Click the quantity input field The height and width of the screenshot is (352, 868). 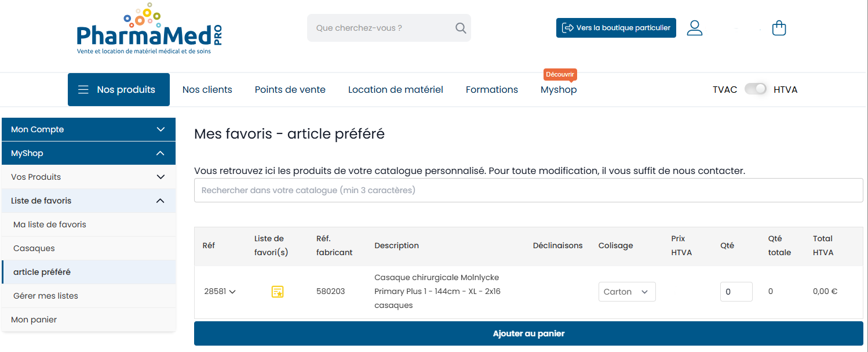[736, 292]
